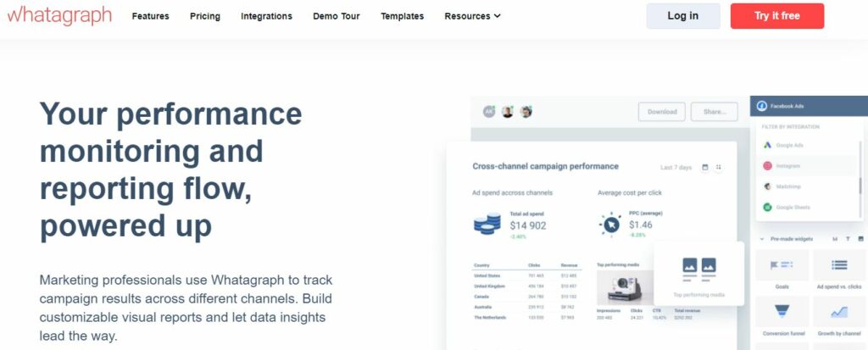
Task: Click the United Kingdom table row
Action: click(527, 286)
